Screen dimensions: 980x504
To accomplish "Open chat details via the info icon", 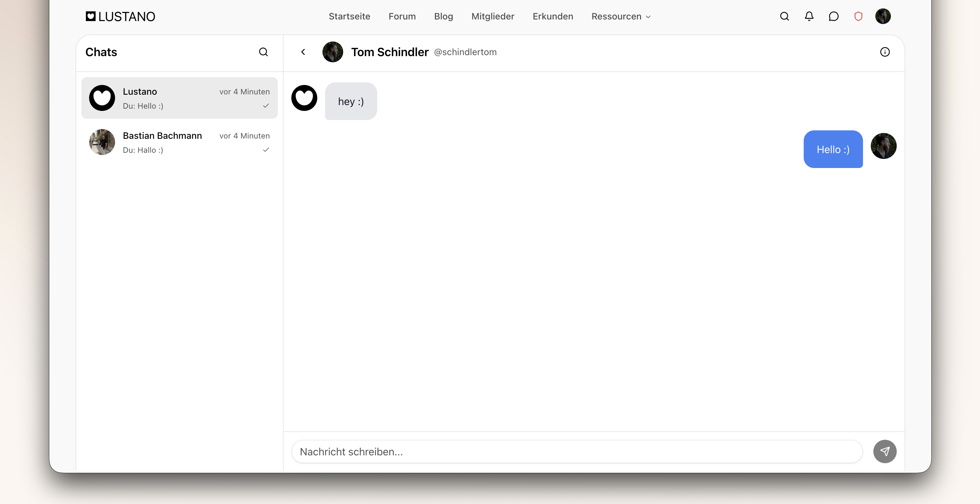I will [885, 52].
